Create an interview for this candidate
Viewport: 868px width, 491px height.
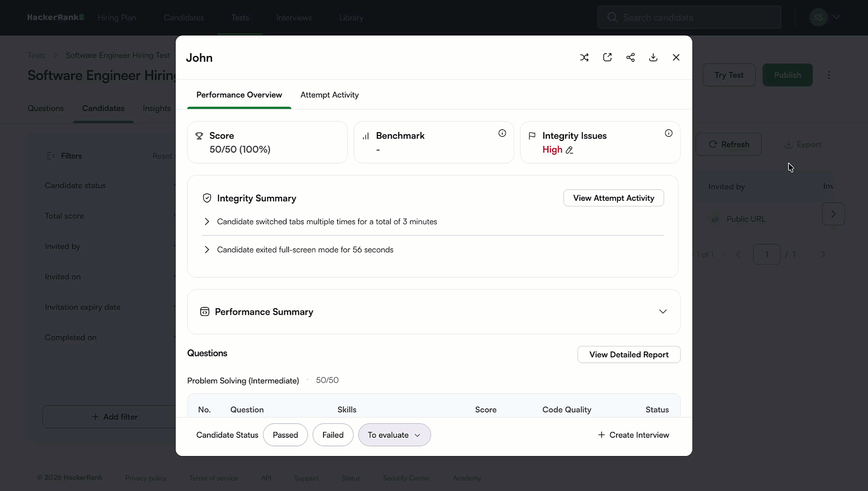click(x=634, y=435)
